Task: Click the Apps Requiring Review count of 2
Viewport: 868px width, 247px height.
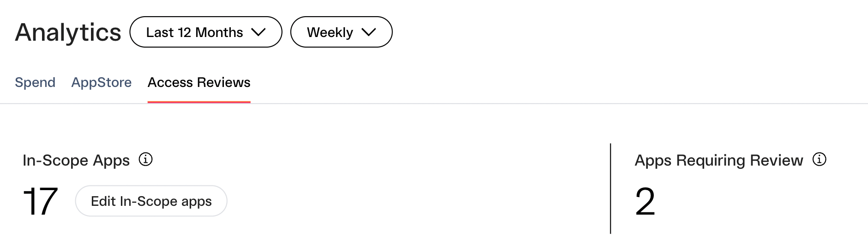Action: (x=645, y=201)
